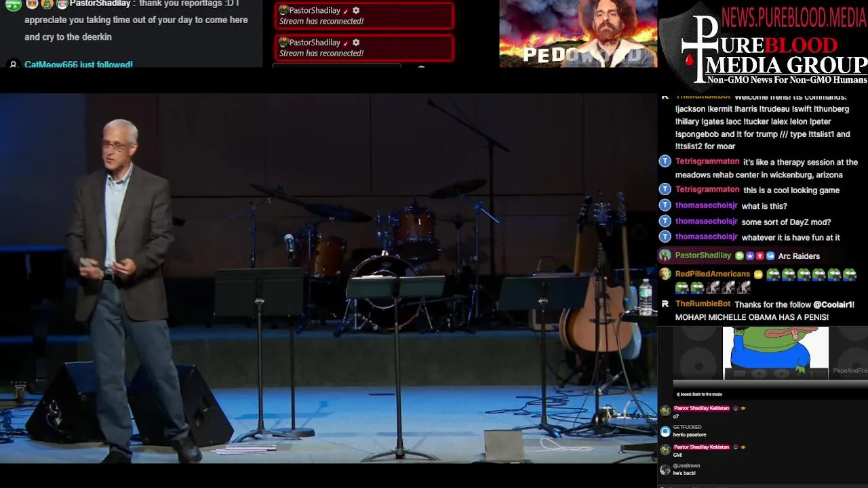Click the NEWS.PUREBLOOD.MEDIA address text
868x488 pixels.
pos(794,16)
